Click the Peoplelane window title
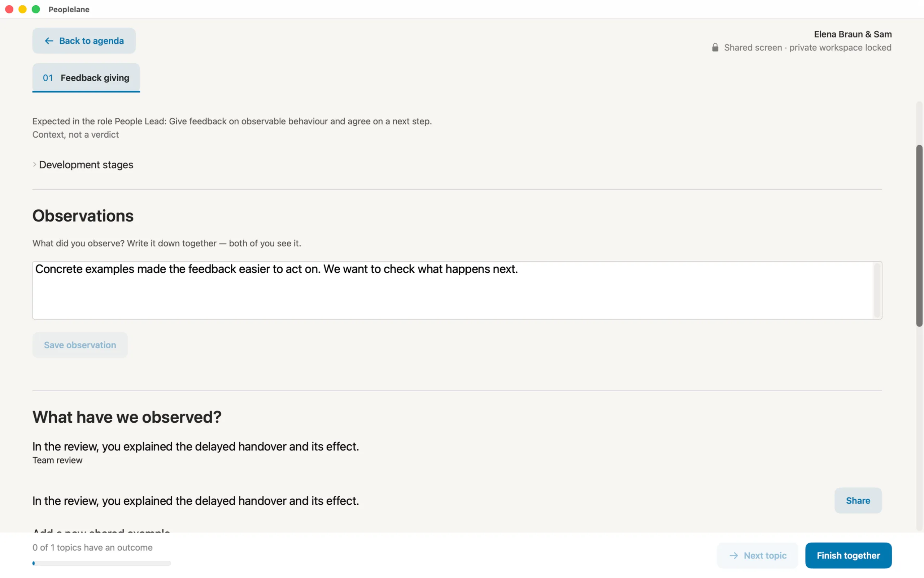 coord(69,9)
